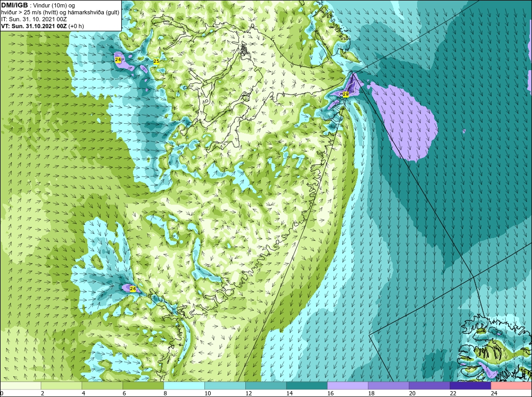Click the yellow 26 label in the southwest bay
532x397 pixels.
click(133, 289)
